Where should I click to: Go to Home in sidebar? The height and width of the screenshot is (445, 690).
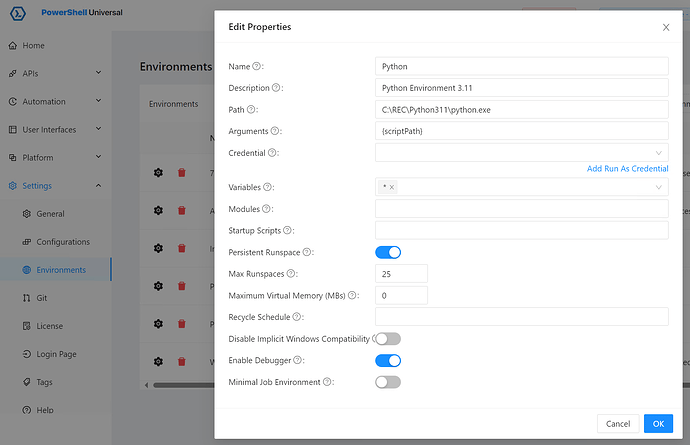tap(55, 45)
